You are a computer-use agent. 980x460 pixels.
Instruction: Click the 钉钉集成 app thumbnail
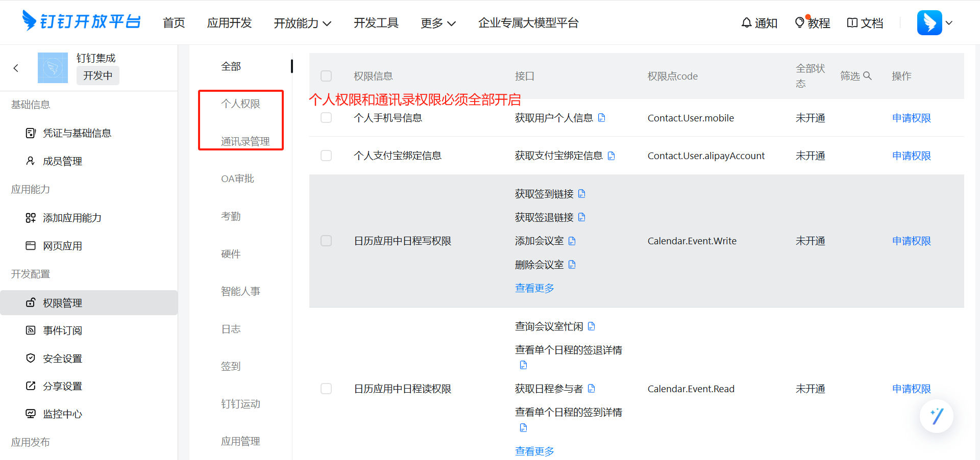click(x=53, y=68)
